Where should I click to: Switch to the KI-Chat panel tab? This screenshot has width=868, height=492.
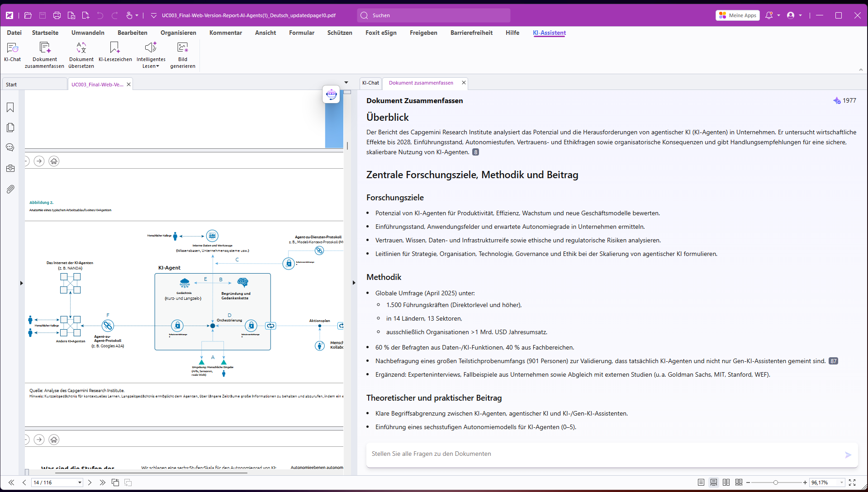(x=370, y=83)
